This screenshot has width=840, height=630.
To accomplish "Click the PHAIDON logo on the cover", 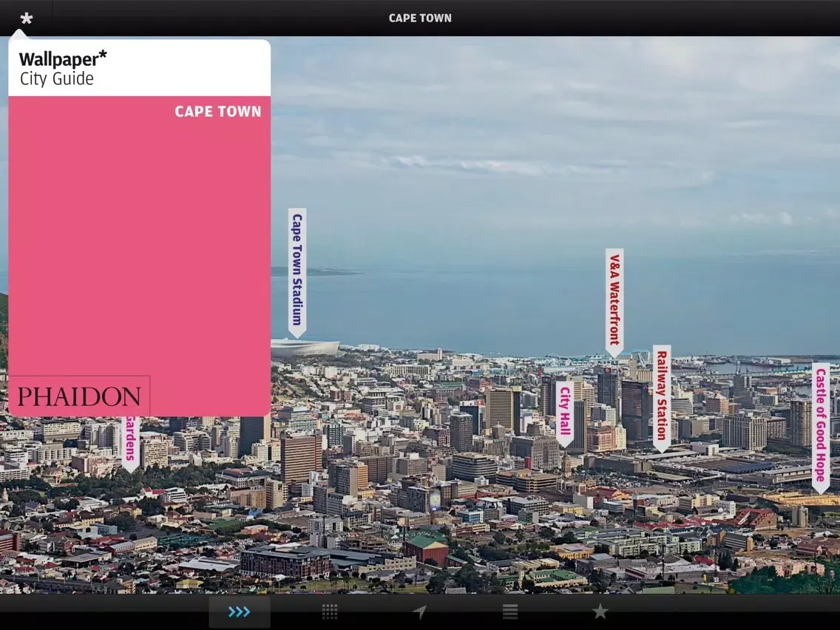I will tap(79, 396).
